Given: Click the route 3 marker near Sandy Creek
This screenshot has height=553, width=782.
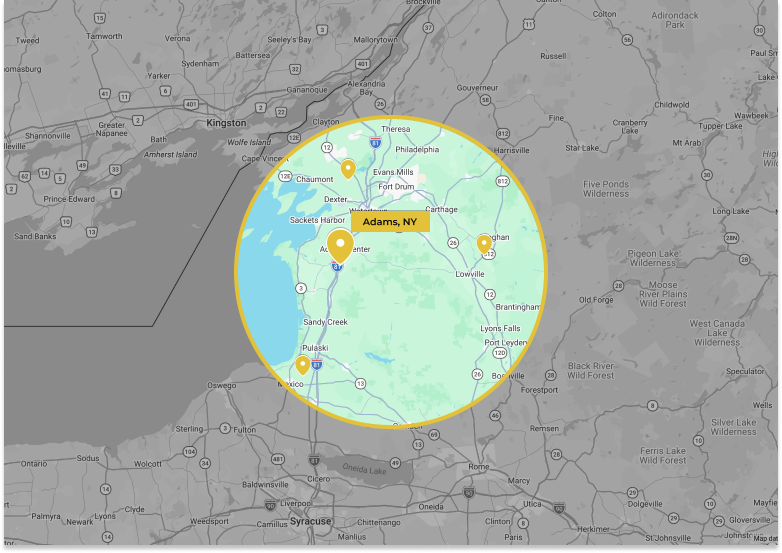Looking at the screenshot, I should coord(303,288).
